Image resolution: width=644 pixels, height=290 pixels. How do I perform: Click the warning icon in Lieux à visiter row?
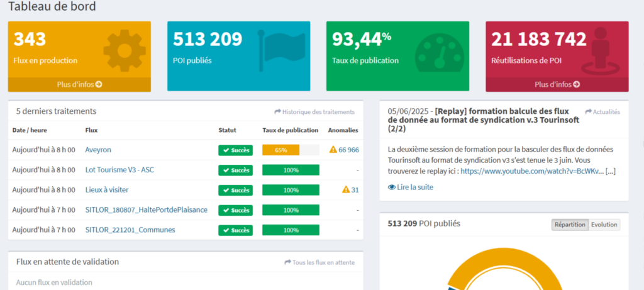point(345,189)
